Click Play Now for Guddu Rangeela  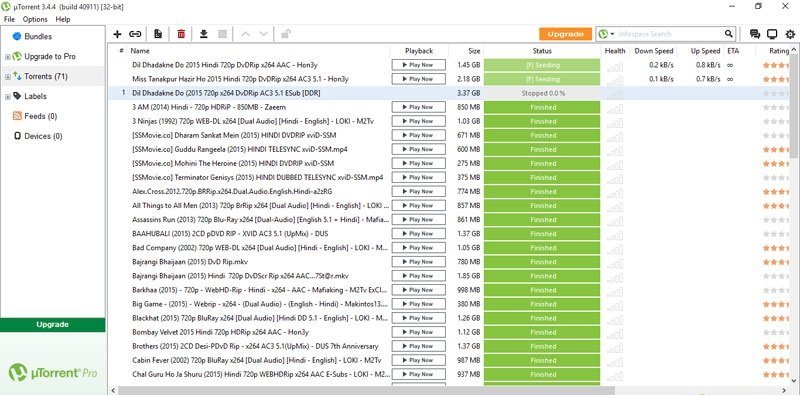(x=418, y=150)
